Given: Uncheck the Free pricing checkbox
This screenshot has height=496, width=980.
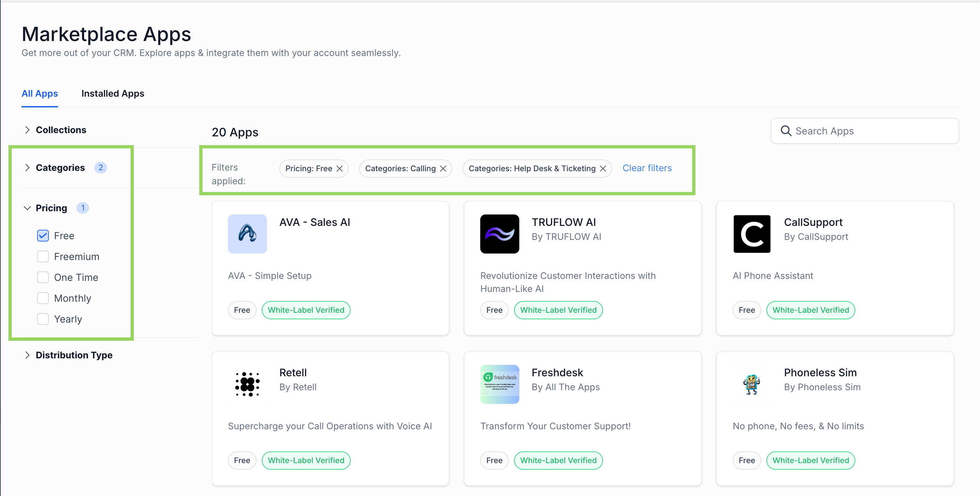Looking at the screenshot, I should [43, 236].
